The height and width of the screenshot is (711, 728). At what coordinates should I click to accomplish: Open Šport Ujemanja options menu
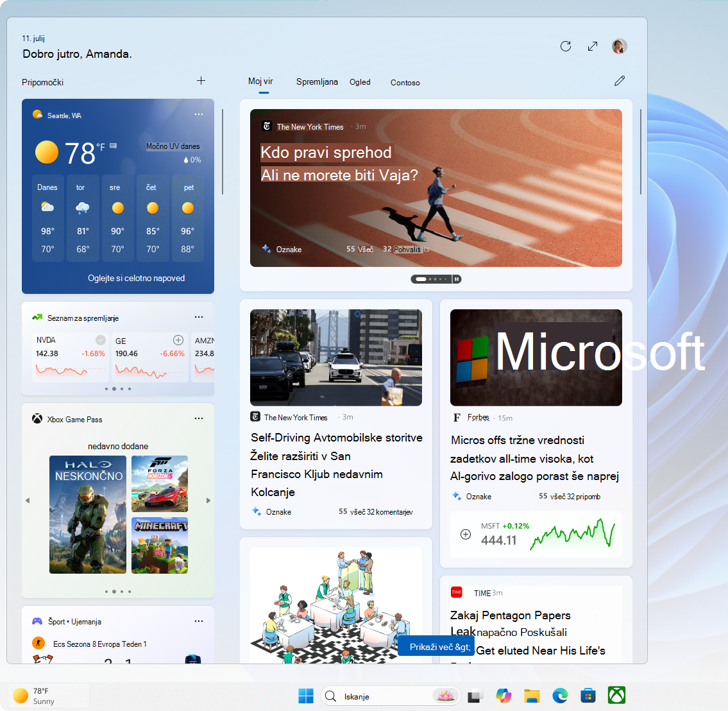click(199, 621)
